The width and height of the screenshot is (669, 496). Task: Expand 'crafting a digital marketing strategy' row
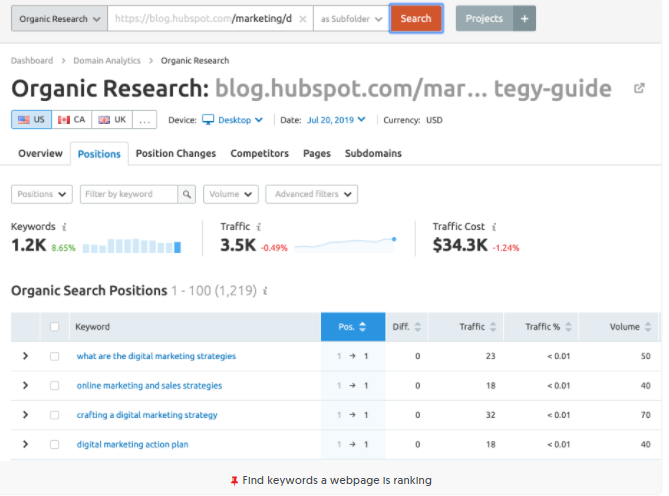25,415
